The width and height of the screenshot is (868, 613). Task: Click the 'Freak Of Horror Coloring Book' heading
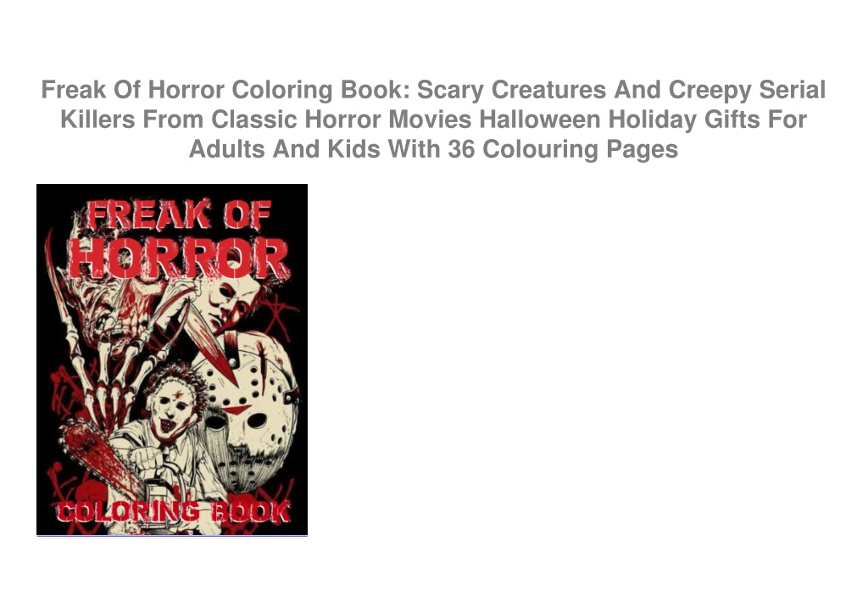point(225,90)
